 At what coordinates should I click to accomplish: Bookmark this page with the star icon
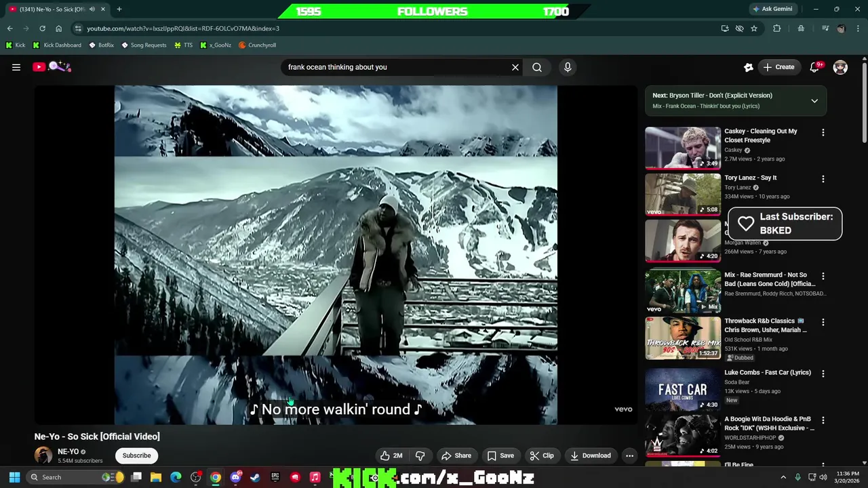coord(754,28)
